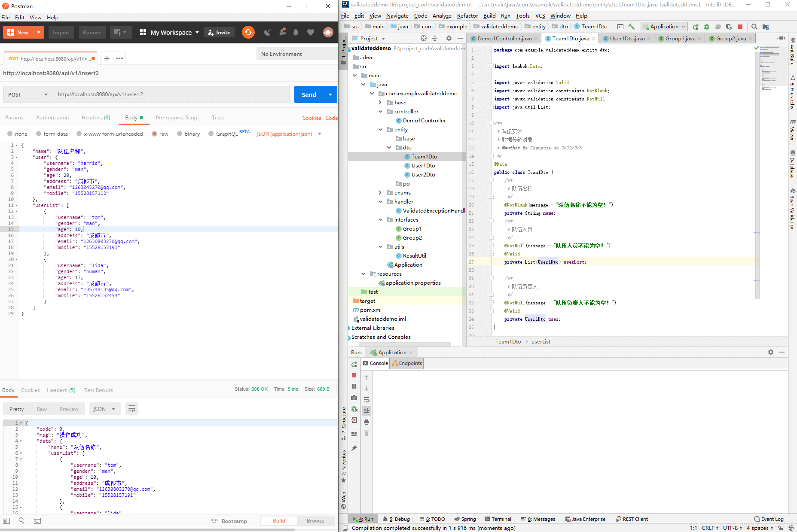Open Postman notifications bell
The image size is (797, 532).
point(296,32)
